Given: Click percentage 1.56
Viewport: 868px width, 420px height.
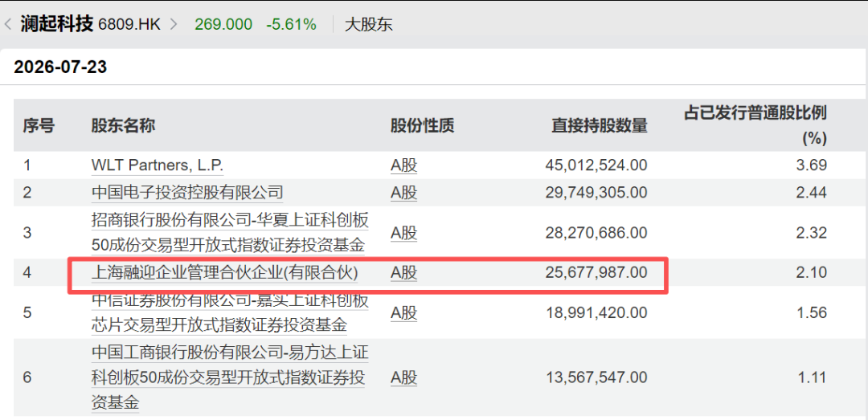Looking at the screenshot, I should [812, 312].
